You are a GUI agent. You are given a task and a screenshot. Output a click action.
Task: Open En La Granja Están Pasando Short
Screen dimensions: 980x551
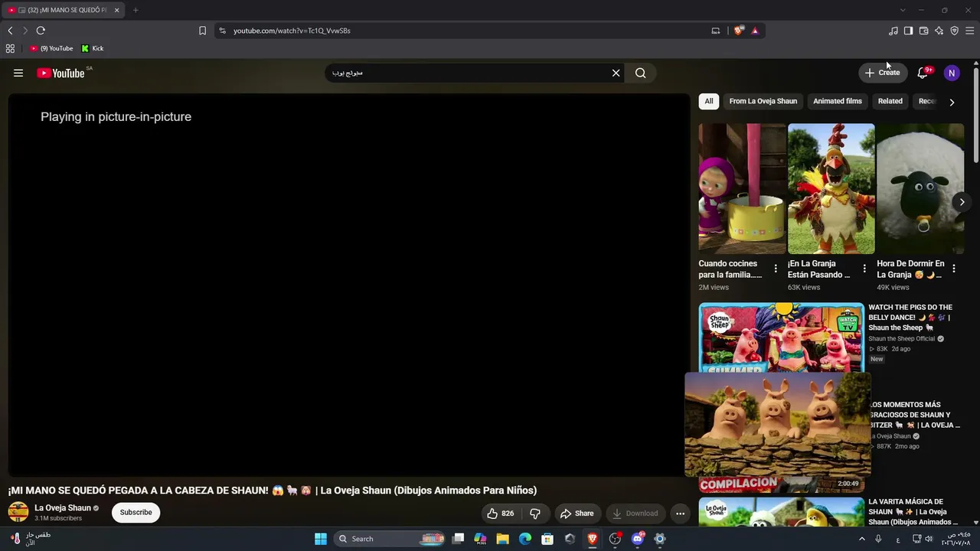[831, 189]
